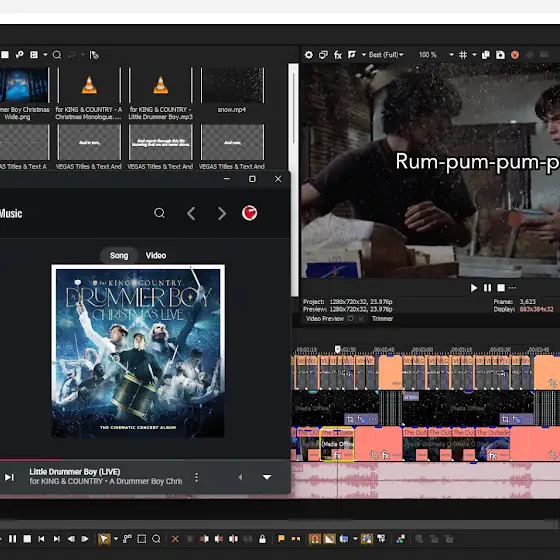Select the Video Preview tab
Viewport: 560px width, 560px height.
point(325,319)
